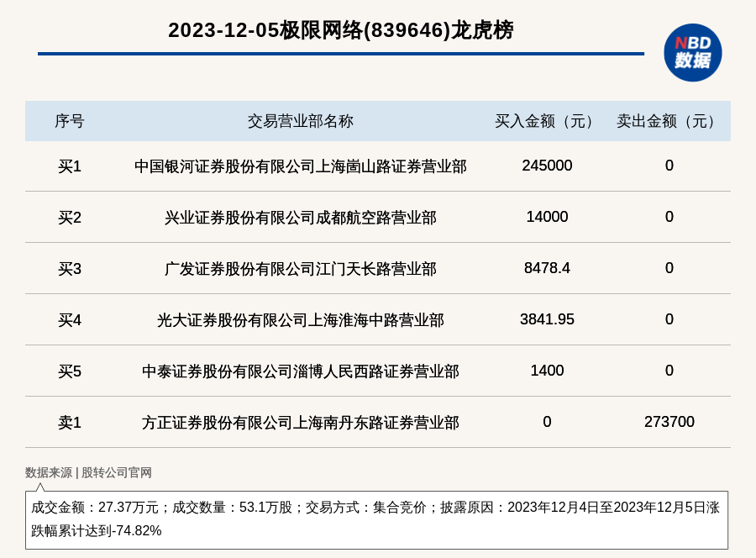Image resolution: width=756 pixels, height=558 pixels.
Task: Select the 交易营业部名称 column header
Action: click(301, 121)
